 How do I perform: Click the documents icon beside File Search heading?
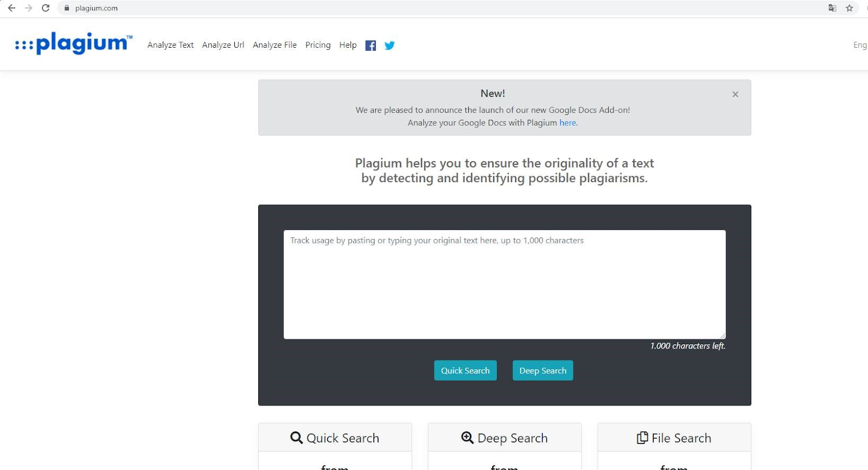click(642, 437)
